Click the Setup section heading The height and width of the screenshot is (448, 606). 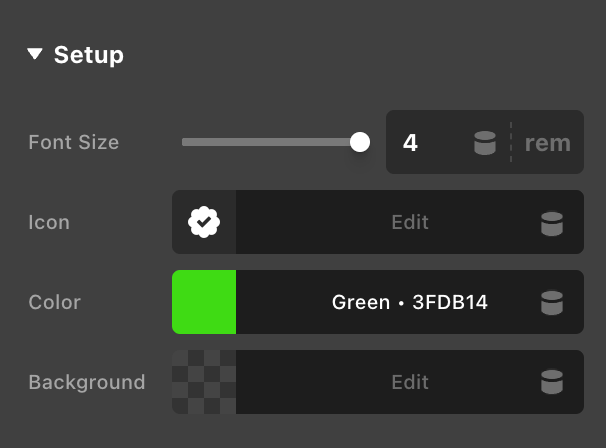88,54
